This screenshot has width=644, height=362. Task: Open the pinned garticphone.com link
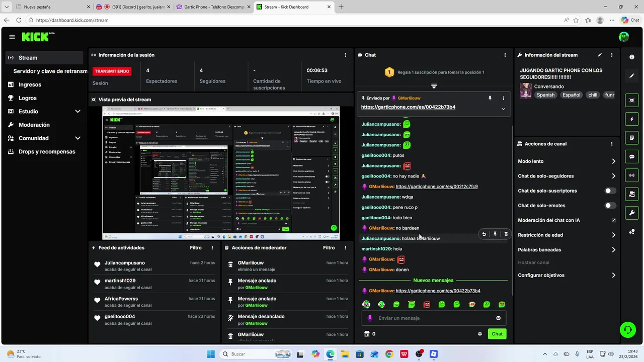408,107
